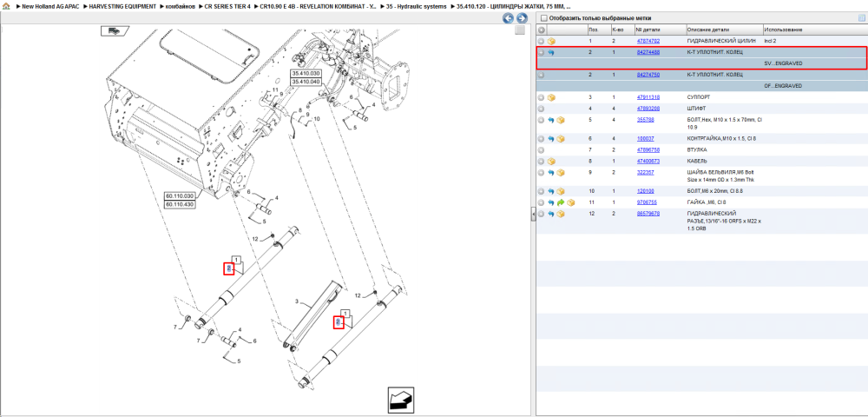
Task: Open part number link 120108
Action: (644, 191)
